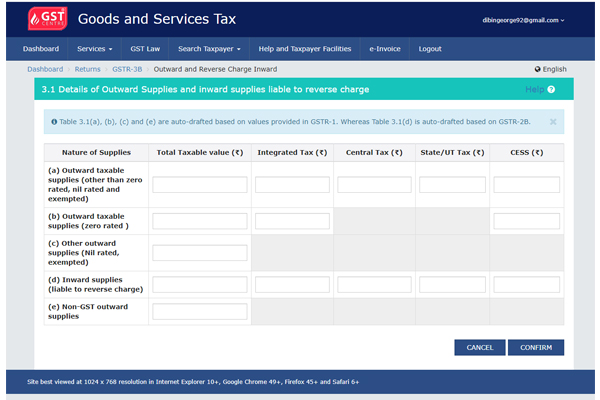
Task: Click the 'Integrated Tax (₹)' column header
Action: (292, 152)
